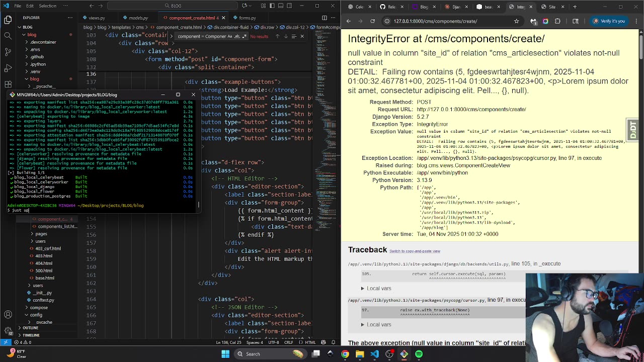Expand Local vars under cursor.py frame
Image resolution: width=644 pixels, height=362 pixels.
376,324
